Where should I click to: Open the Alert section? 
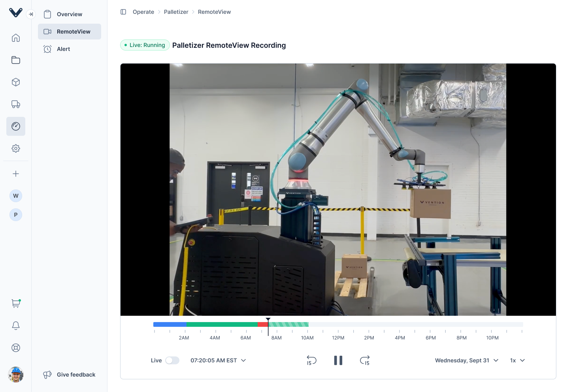[63, 49]
